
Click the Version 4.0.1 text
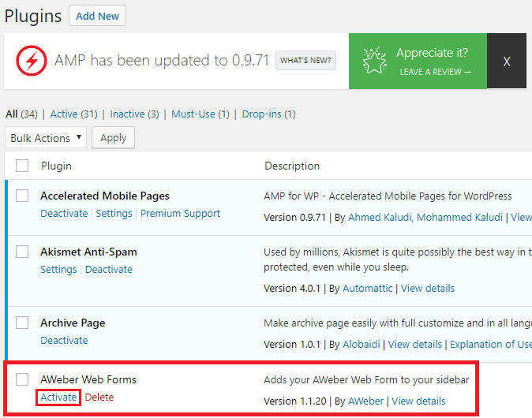point(292,288)
